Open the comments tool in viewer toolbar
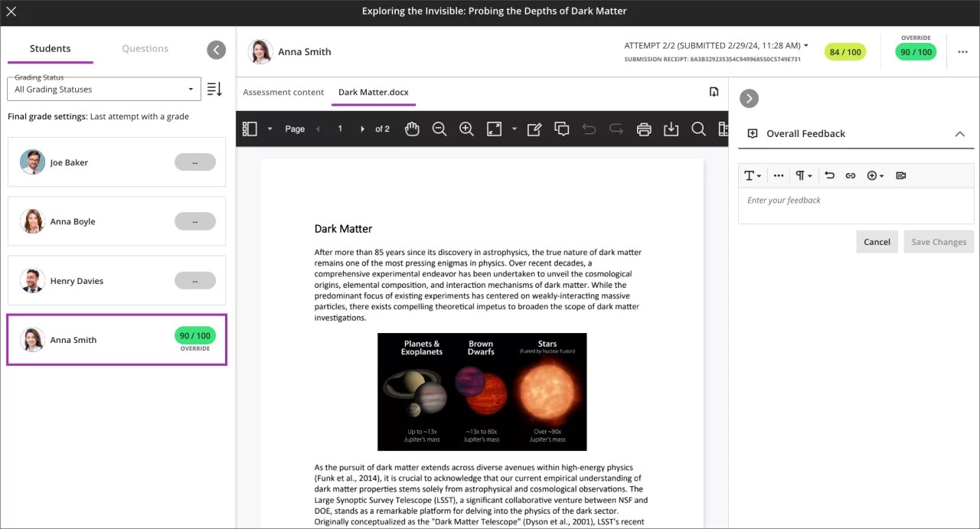The height and width of the screenshot is (529, 980). [562, 129]
